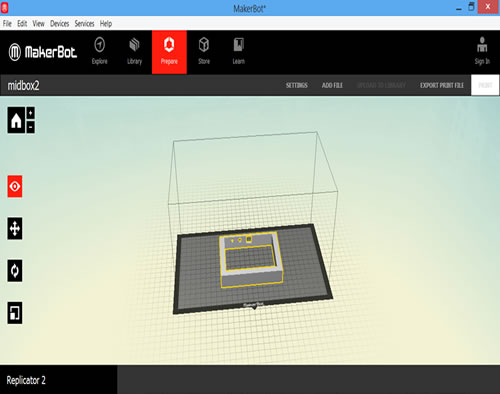500x394 pixels.
Task: Open the Help menu
Action: (106, 24)
